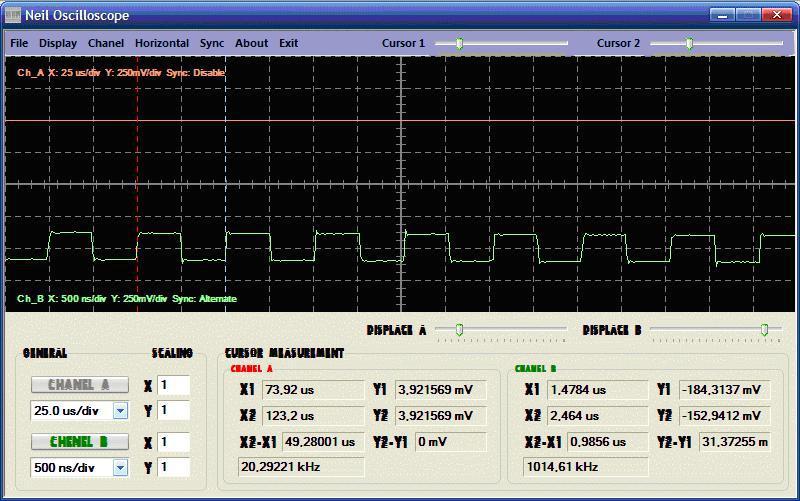Image resolution: width=800 pixels, height=501 pixels.
Task: Click the Ch_A status text on scope
Action: pyautogui.click(x=121, y=72)
